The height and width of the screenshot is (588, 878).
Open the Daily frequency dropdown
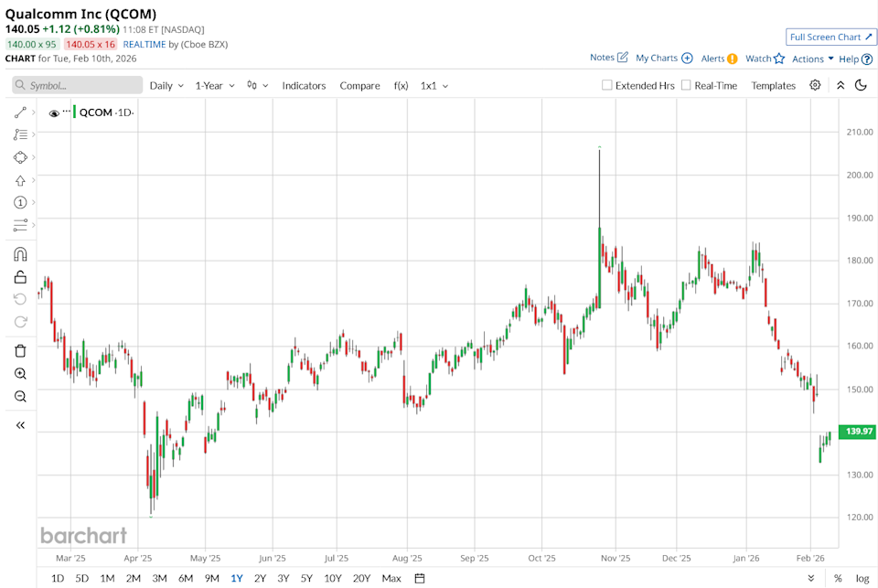166,85
